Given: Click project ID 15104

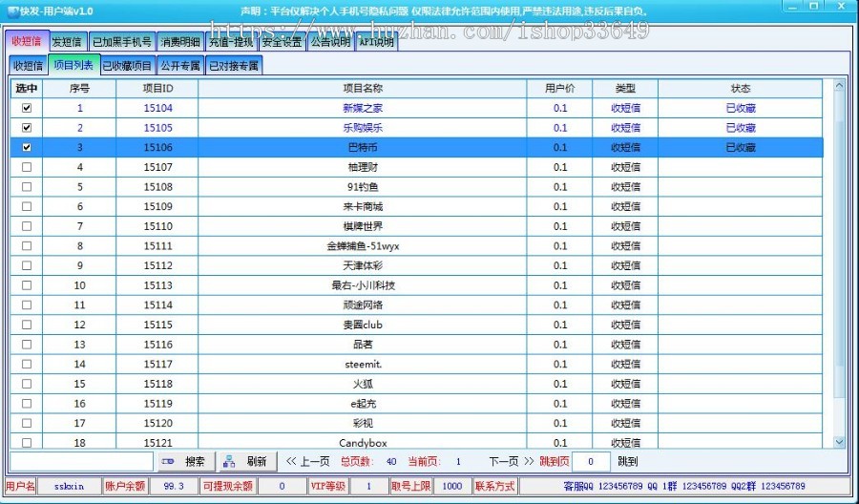Looking at the screenshot, I should pyautogui.click(x=157, y=108).
